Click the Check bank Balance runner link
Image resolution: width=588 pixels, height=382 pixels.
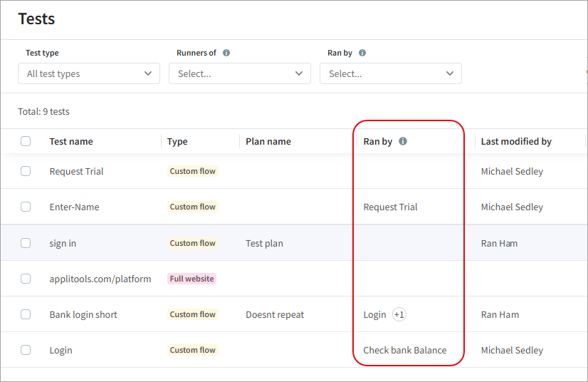click(x=405, y=350)
